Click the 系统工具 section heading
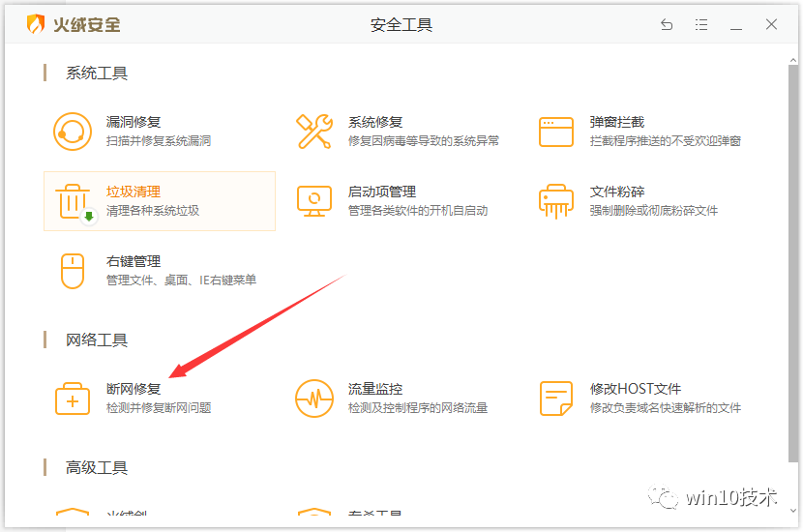Image resolution: width=803 pixels, height=532 pixels. pyautogui.click(x=97, y=73)
